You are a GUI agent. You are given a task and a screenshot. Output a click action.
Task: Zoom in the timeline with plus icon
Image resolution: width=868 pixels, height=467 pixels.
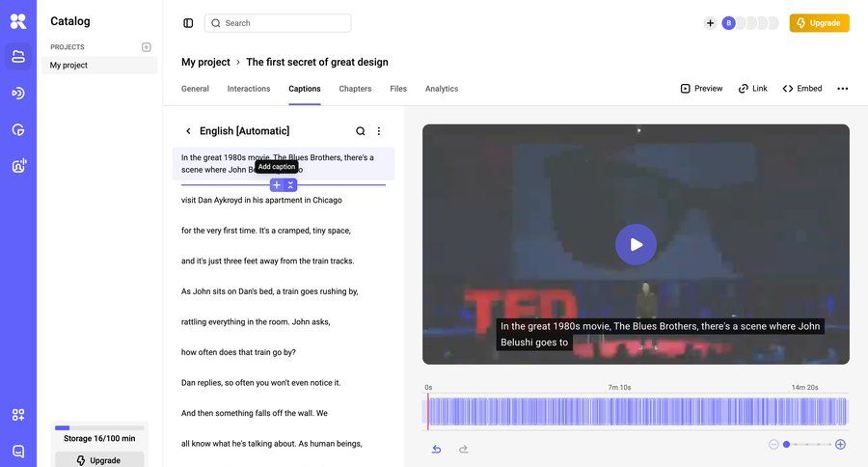840,444
